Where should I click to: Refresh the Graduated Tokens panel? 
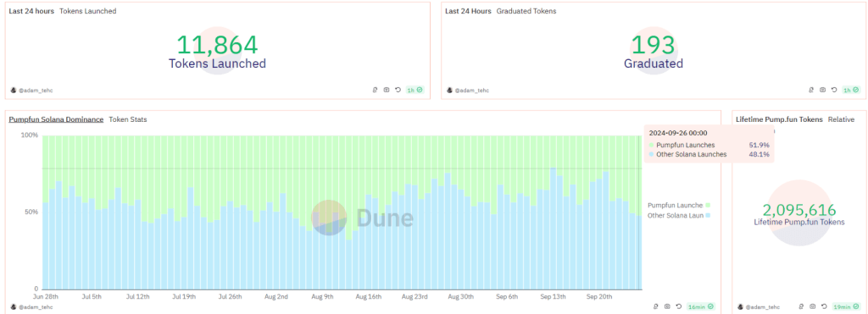[x=834, y=90]
